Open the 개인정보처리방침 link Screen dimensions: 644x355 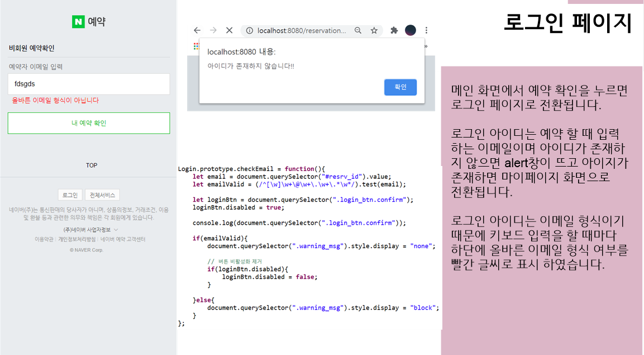click(77, 239)
